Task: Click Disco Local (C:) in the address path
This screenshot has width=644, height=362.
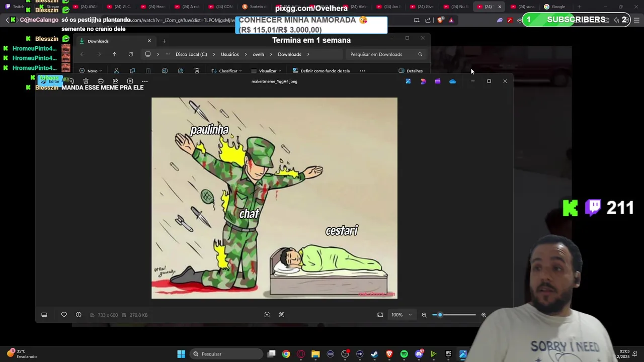Action: [x=191, y=54]
